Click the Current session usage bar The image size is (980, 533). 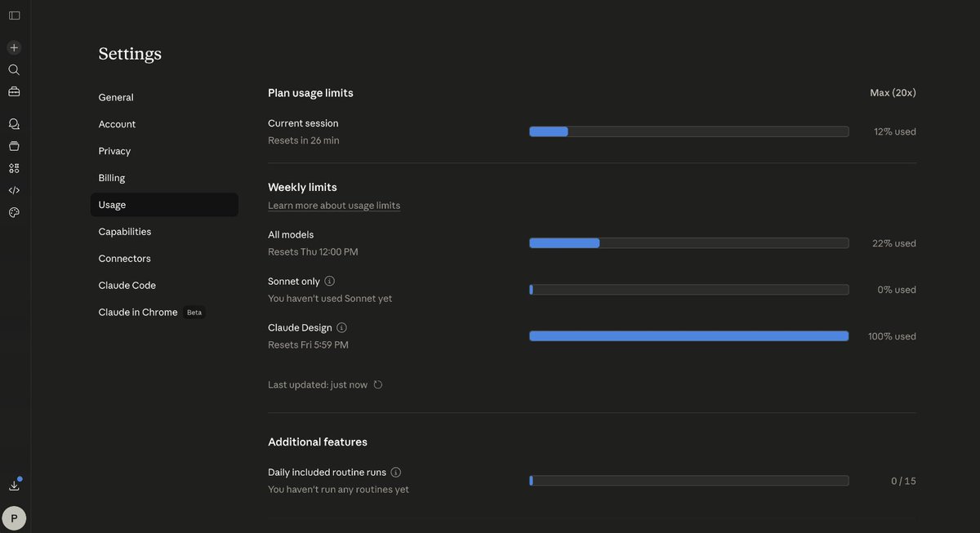[x=689, y=131]
